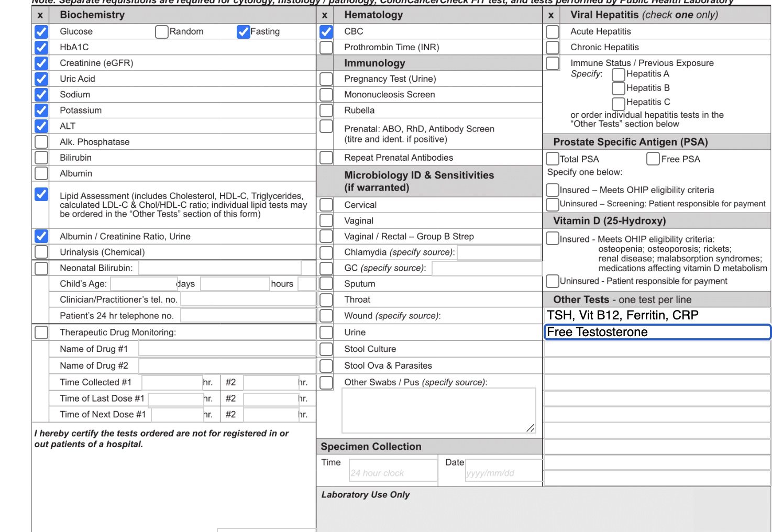
Task: Check Stool Ova & Parasites checkbox
Action: [326, 366]
